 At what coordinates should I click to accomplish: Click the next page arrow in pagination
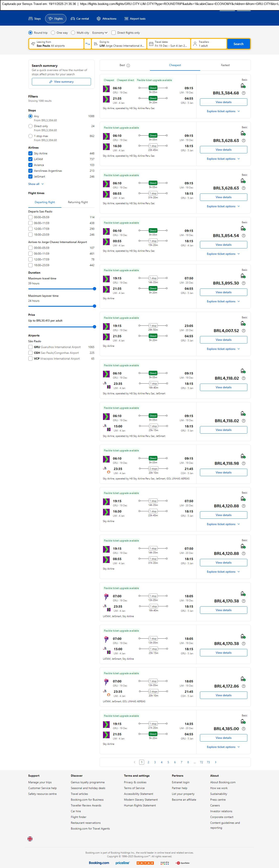point(216,762)
